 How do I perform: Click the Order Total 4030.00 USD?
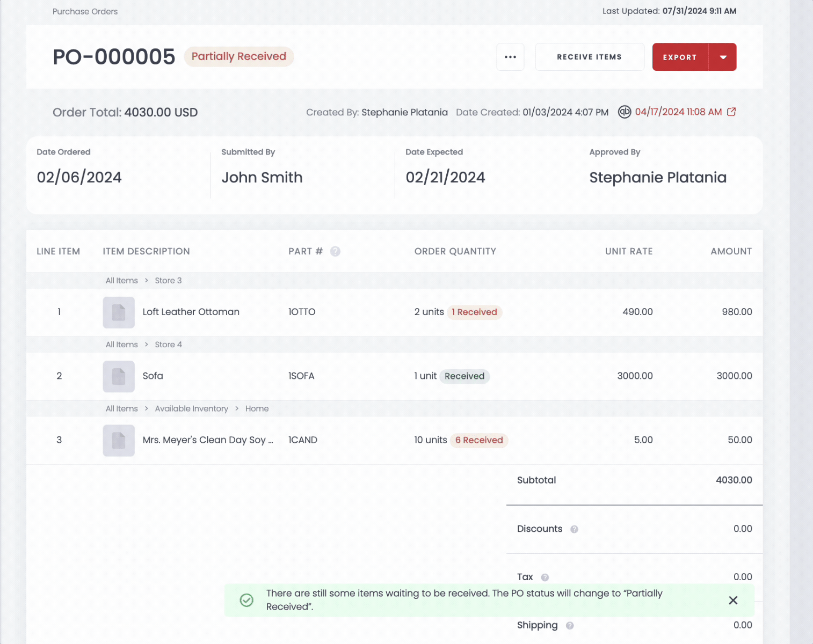tap(125, 112)
